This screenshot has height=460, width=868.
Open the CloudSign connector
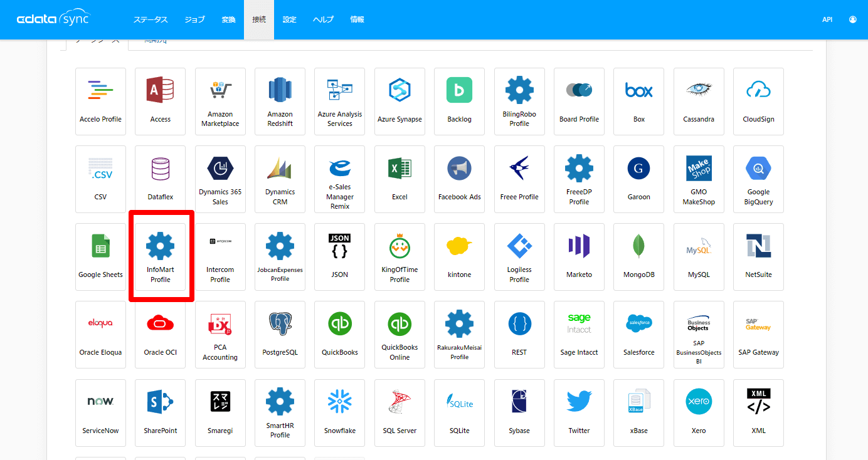pos(758,101)
